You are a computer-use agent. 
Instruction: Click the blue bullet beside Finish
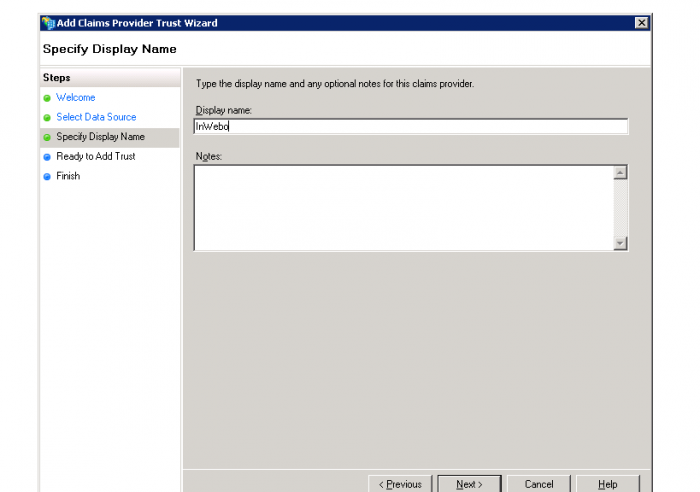click(47, 177)
